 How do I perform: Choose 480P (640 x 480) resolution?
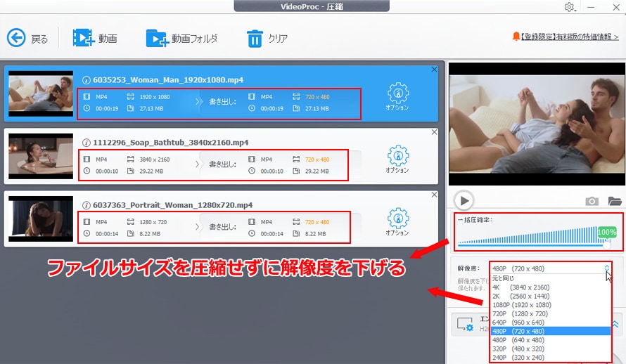[551, 340]
